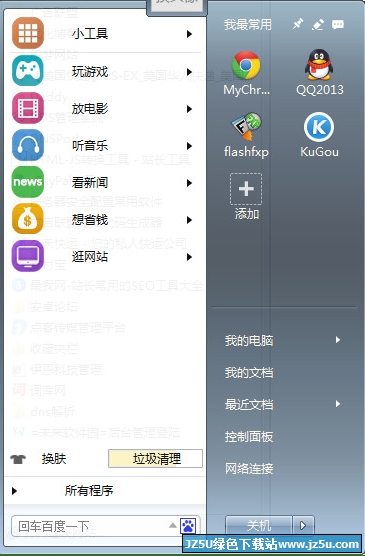Screen dimensions: 365x556
Task: Click the 玩游戏 gamepad icon
Action: pos(28,70)
